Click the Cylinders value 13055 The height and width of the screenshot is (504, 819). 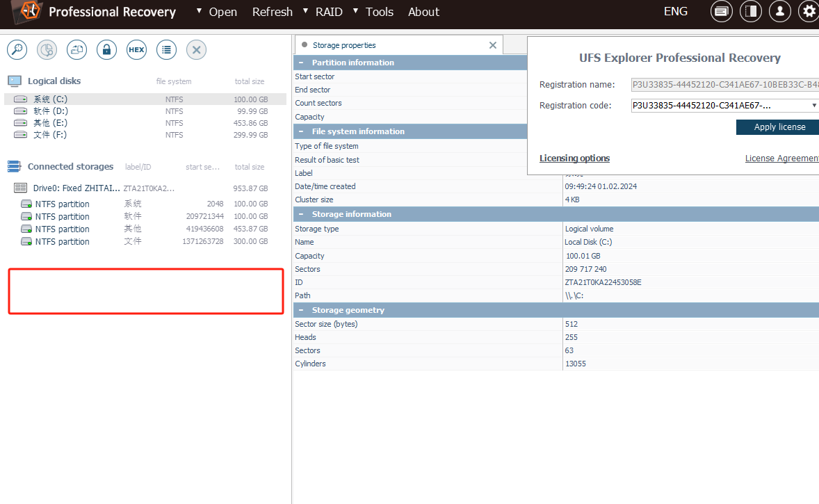pos(575,364)
